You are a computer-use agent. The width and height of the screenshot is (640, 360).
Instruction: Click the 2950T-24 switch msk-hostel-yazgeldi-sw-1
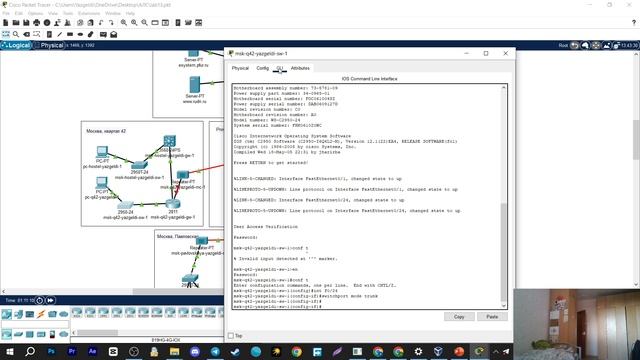(x=139, y=165)
